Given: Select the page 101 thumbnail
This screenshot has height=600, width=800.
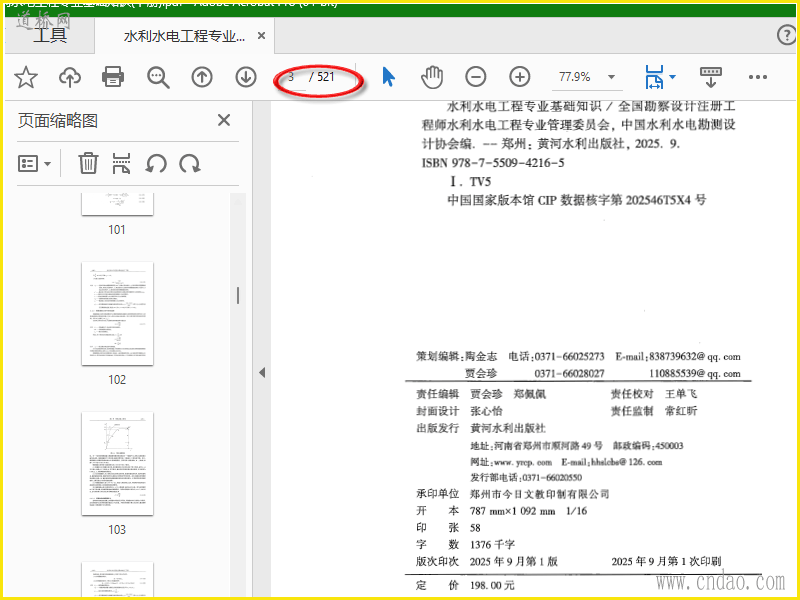Looking at the screenshot, I should tap(117, 205).
